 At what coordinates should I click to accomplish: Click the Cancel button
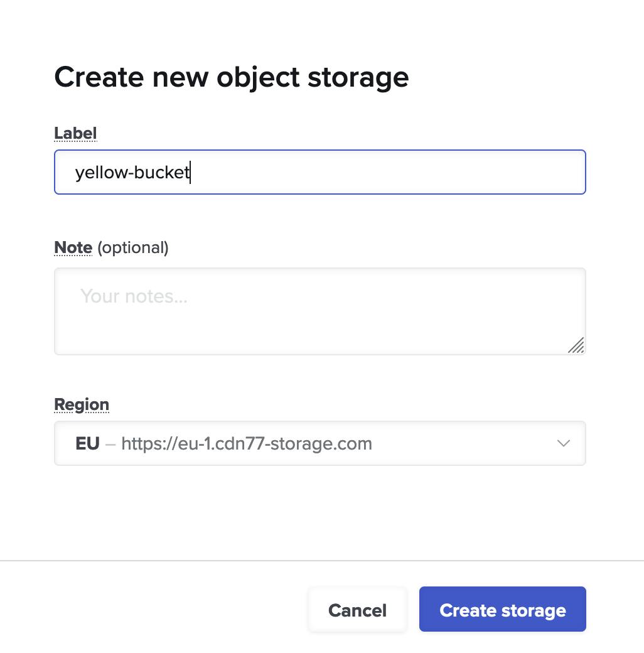pyautogui.click(x=357, y=610)
